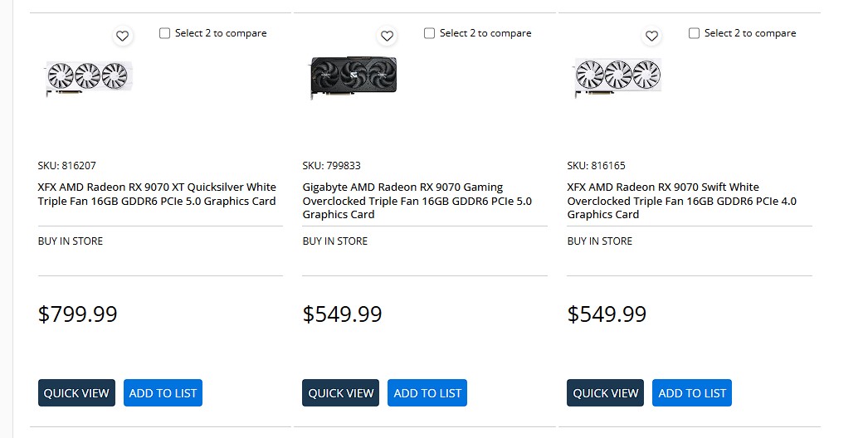
Task: Tick compare checkbox for XFX Quicksilver White
Action: click(x=165, y=33)
